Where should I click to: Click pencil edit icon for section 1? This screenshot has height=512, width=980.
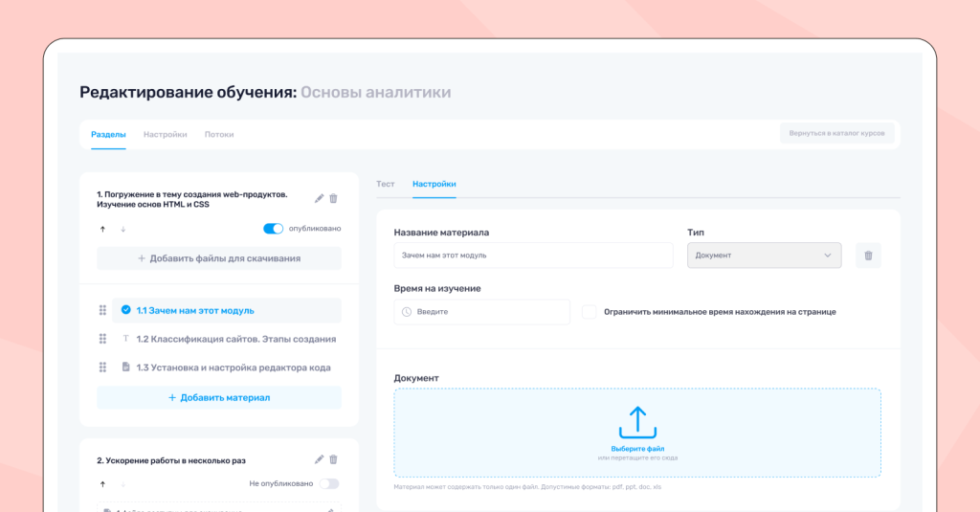[320, 198]
